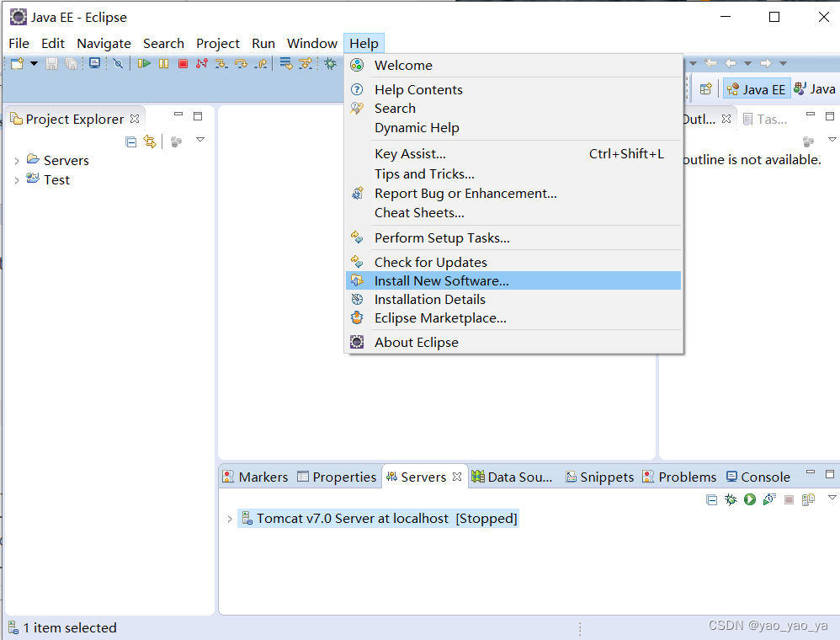The width and height of the screenshot is (840, 640).
Task: Choose Help Contents menu entry
Action: [x=513, y=89]
